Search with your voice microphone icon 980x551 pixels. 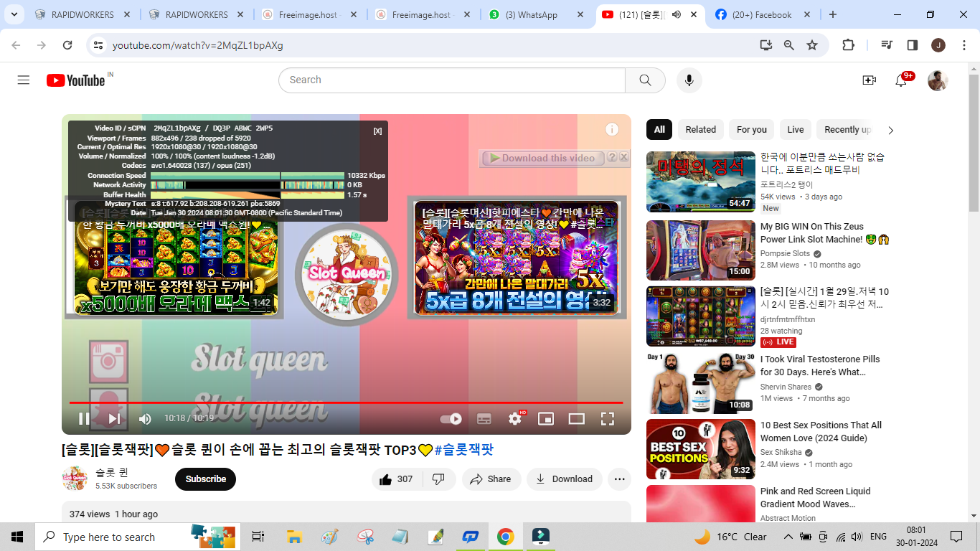pos(689,80)
